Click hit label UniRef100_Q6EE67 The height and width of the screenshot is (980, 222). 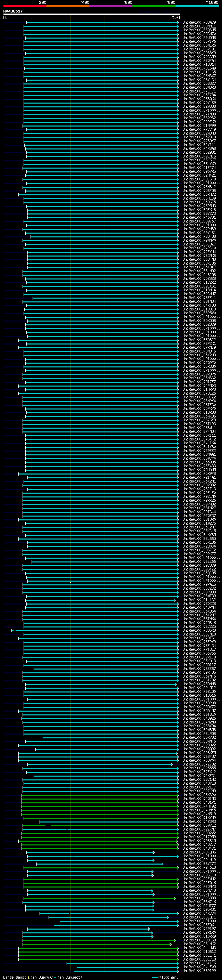tap(199, 669)
